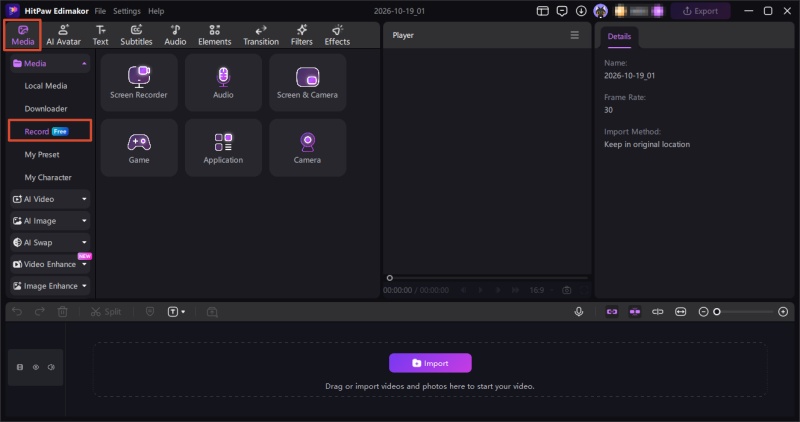Switch to the Details tab
The width and height of the screenshot is (800, 422).
click(619, 37)
